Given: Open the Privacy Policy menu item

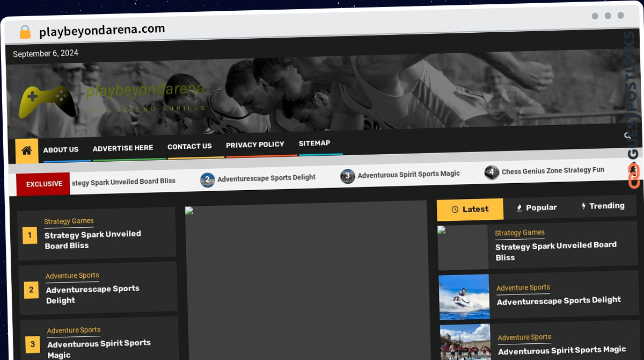Looking at the screenshot, I should (x=255, y=145).
